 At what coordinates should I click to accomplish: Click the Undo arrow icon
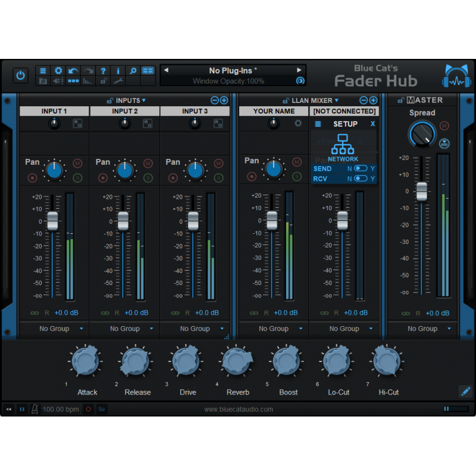coord(73,70)
